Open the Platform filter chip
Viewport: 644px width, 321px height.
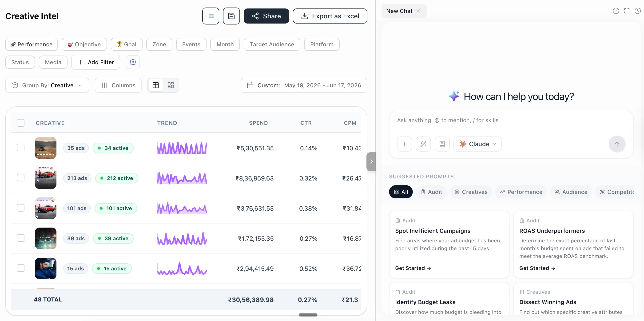click(322, 44)
